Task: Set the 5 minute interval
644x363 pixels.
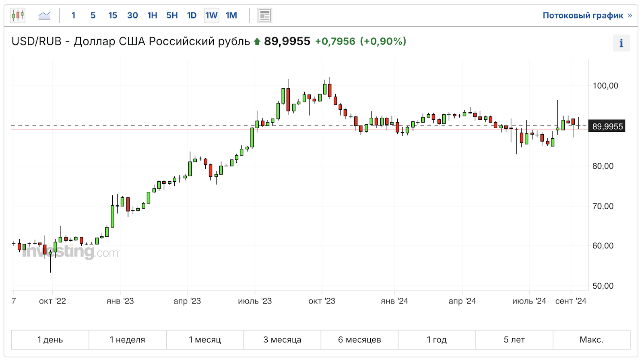Action: pos(93,16)
